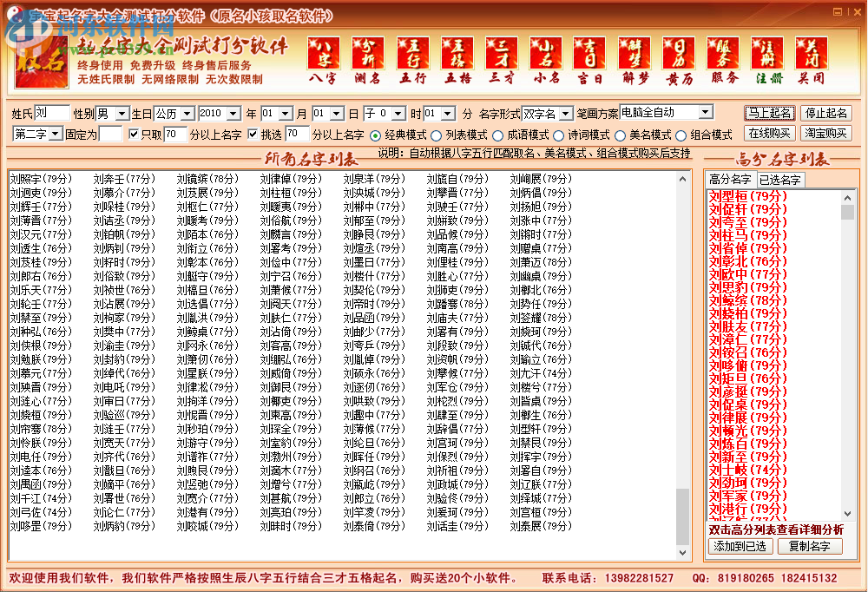Open the 名字形式 dropdown showing 双字名
The height and width of the screenshot is (592, 868).
(562, 112)
